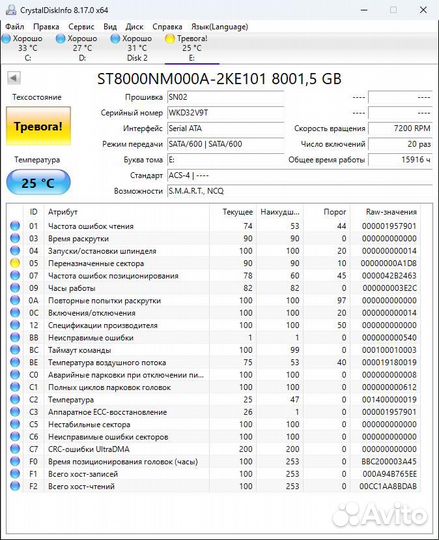Click yellow warning icon for Переназначенные сектора
Viewport: 439px width, 540px height.
point(15,263)
